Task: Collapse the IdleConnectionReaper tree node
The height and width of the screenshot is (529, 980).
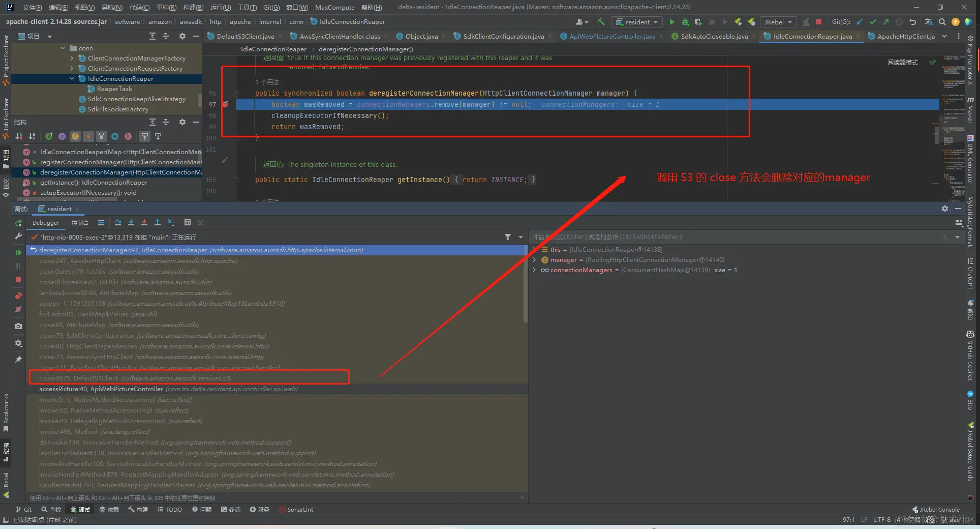Action: pos(72,79)
